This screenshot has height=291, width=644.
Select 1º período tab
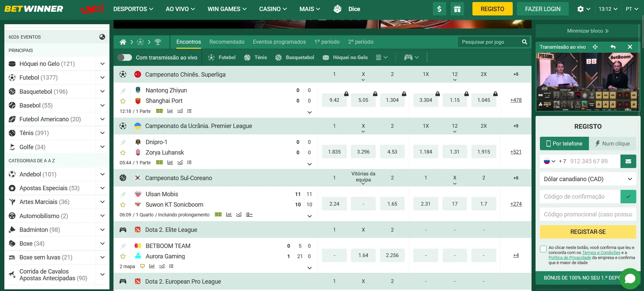[x=327, y=42]
